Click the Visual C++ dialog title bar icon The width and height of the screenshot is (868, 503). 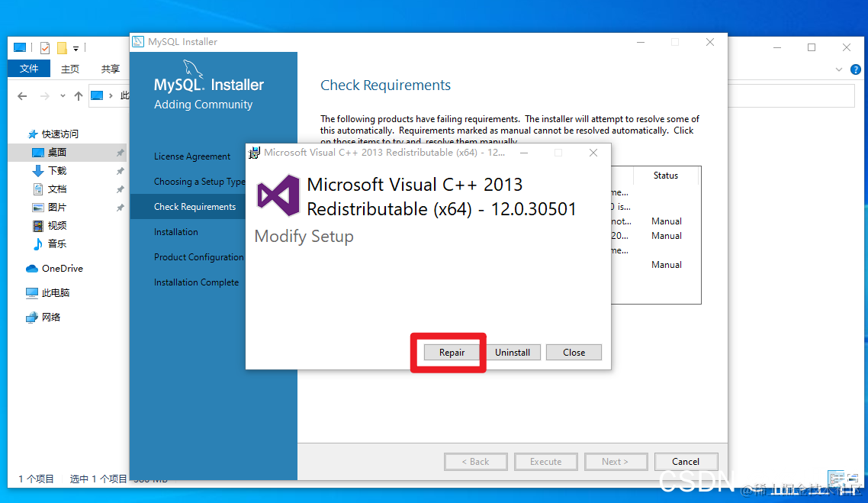[254, 153]
